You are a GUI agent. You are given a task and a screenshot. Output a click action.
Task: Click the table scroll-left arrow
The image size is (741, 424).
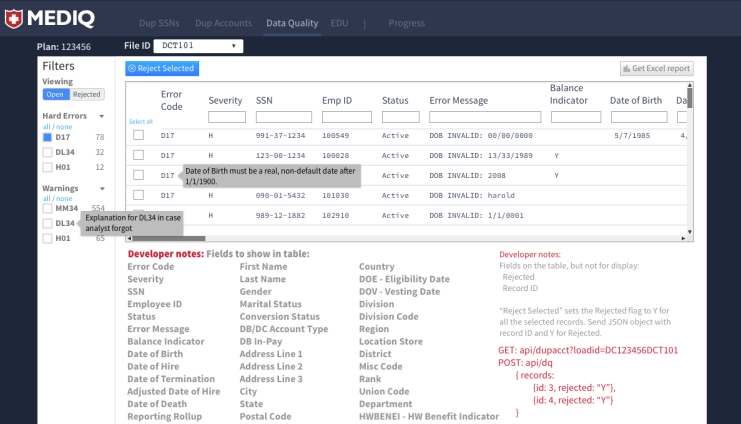(129, 238)
